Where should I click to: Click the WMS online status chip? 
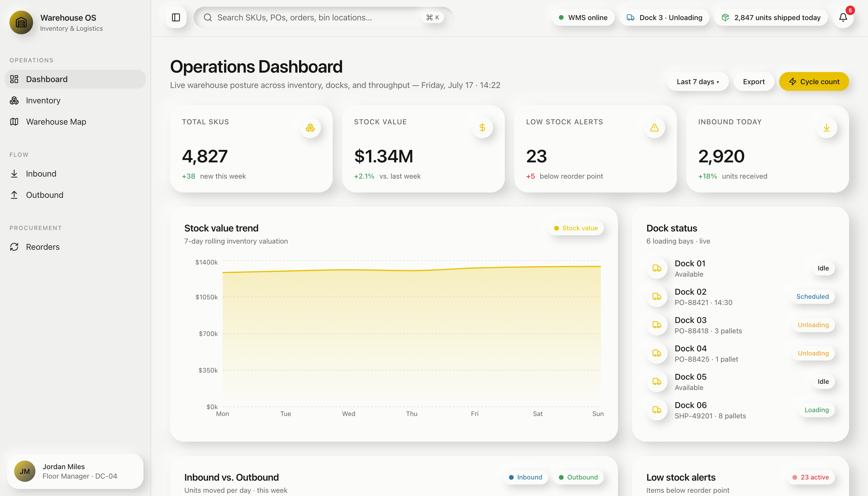coord(583,17)
